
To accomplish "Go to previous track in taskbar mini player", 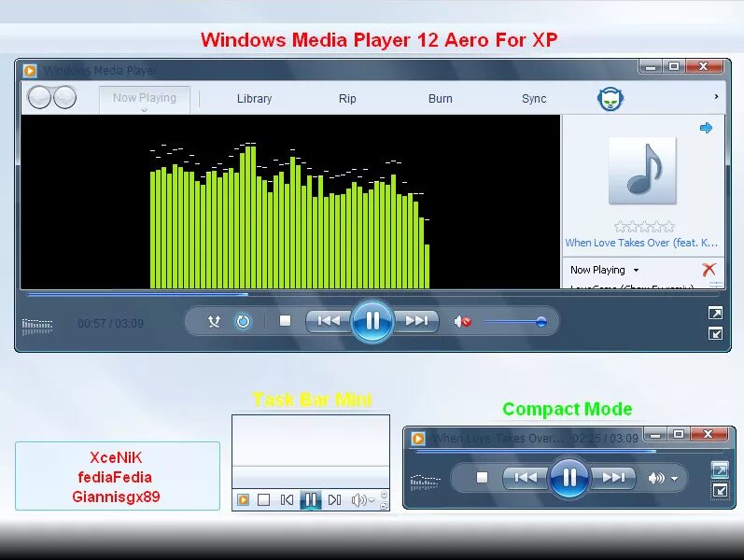I will [288, 499].
